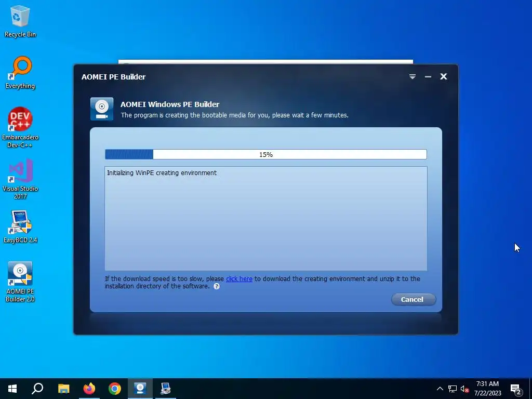Launch Google Chrome from the taskbar
The image size is (532, 399).
[x=115, y=389]
